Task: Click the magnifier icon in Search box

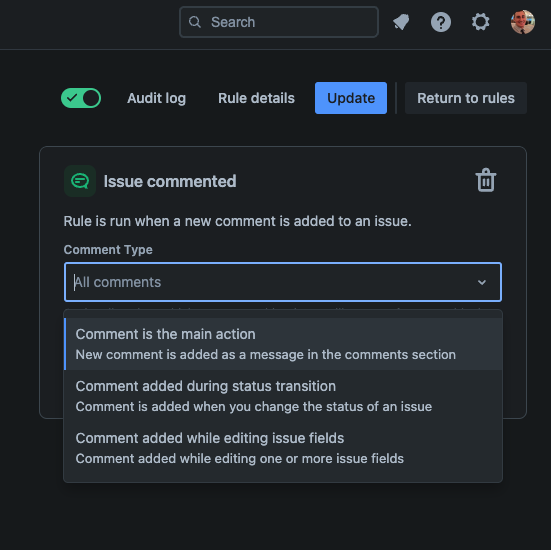Action: tap(195, 22)
